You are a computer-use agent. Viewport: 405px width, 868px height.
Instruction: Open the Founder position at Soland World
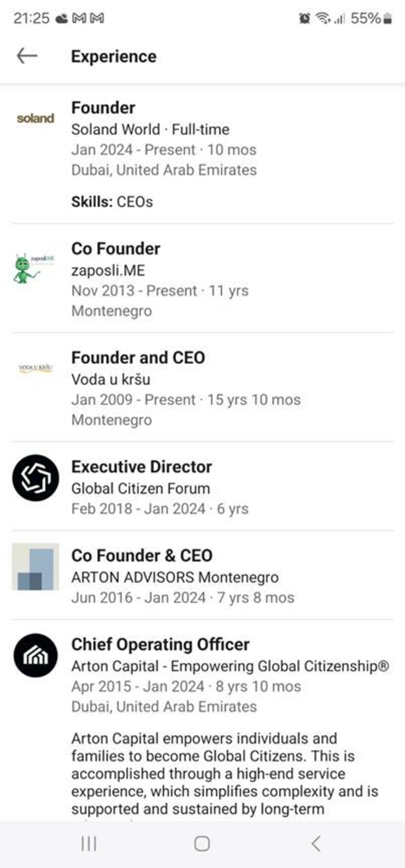click(x=103, y=108)
